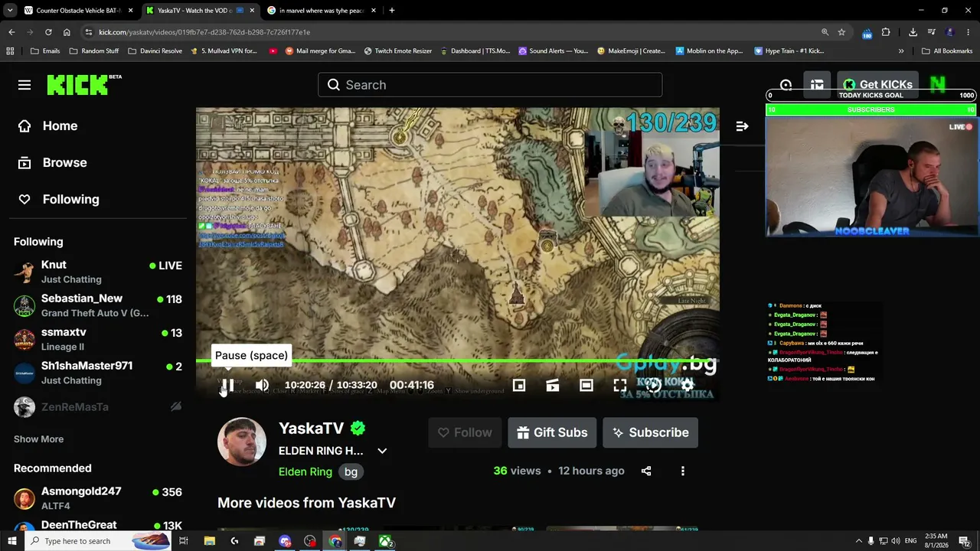The height and width of the screenshot is (551, 980).
Task: Toggle picture-in-picture in the video player
Action: (x=519, y=385)
